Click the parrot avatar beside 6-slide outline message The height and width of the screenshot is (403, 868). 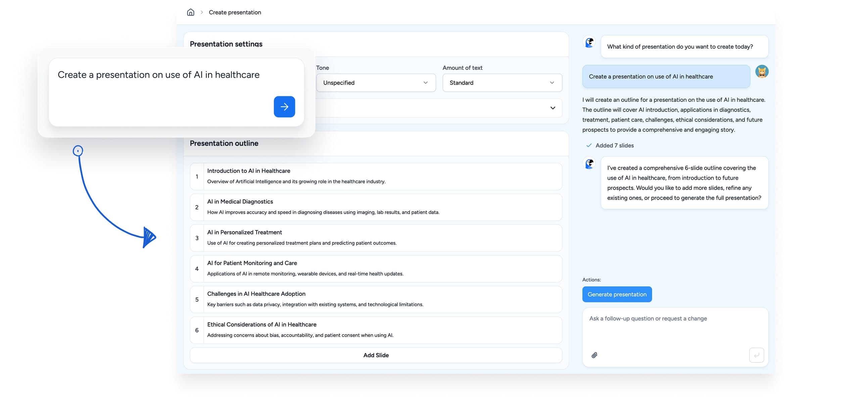pos(589,164)
